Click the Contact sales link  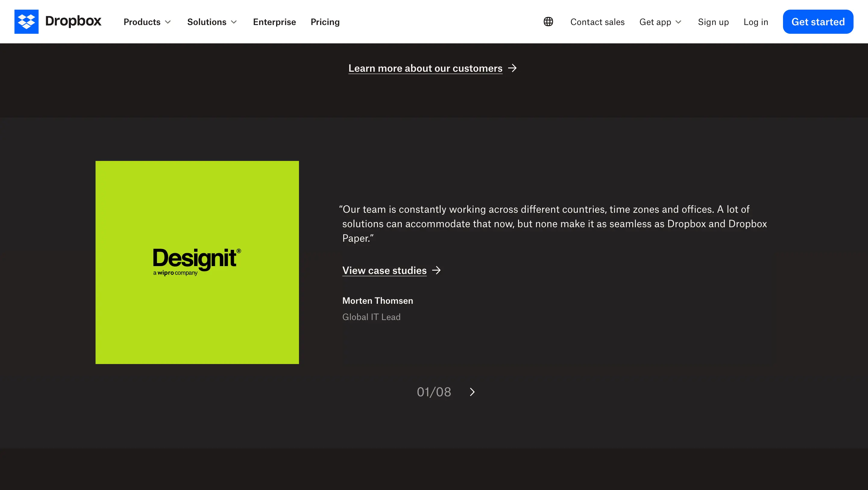597,22
